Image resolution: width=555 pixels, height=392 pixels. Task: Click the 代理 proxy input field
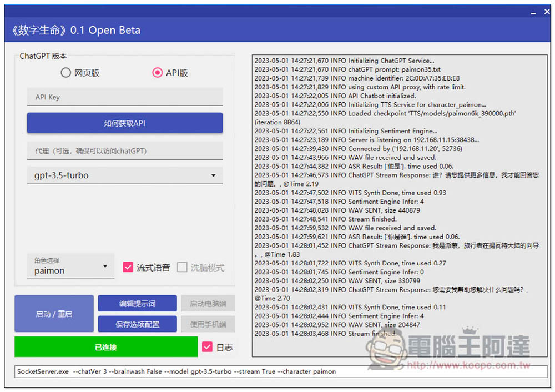click(125, 151)
